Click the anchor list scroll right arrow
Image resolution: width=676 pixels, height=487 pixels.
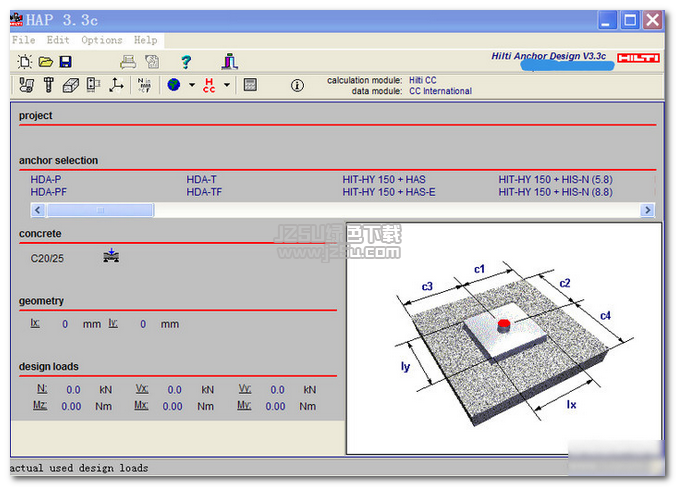(647, 210)
